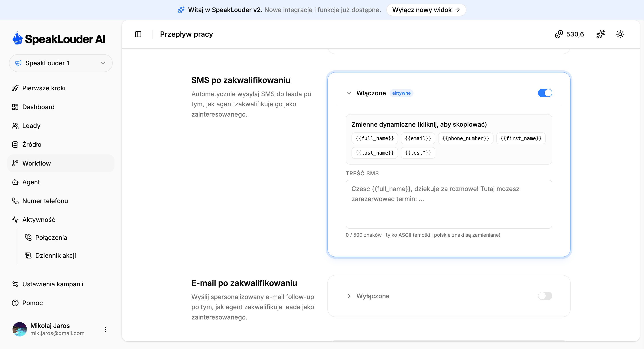
Task: Open the credits balance 530,6
Action: [569, 34]
